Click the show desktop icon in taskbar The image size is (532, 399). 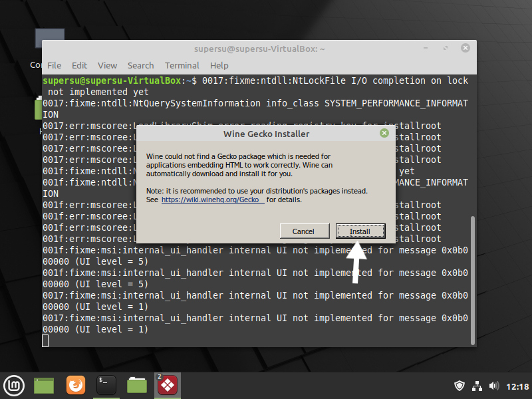click(x=44, y=386)
